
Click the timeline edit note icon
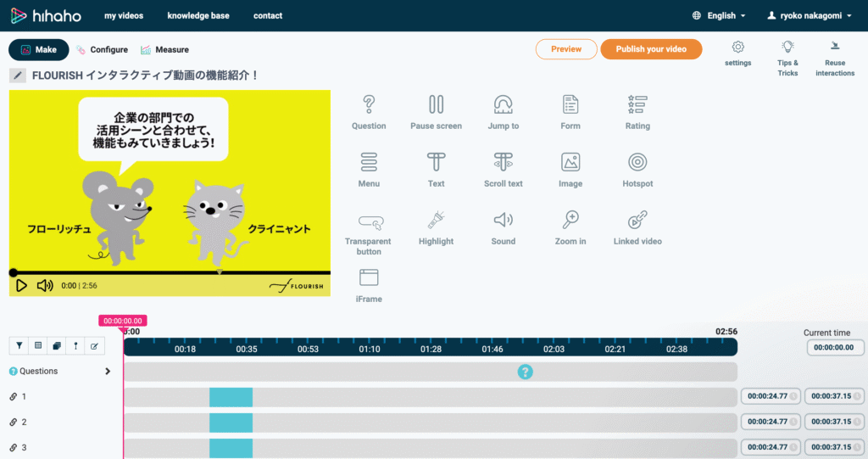(94, 346)
